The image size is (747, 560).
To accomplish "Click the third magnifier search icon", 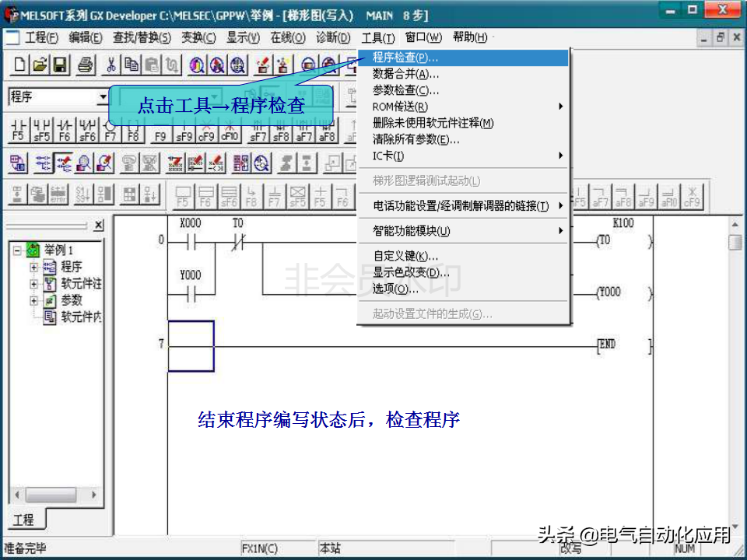I will pos(238,65).
